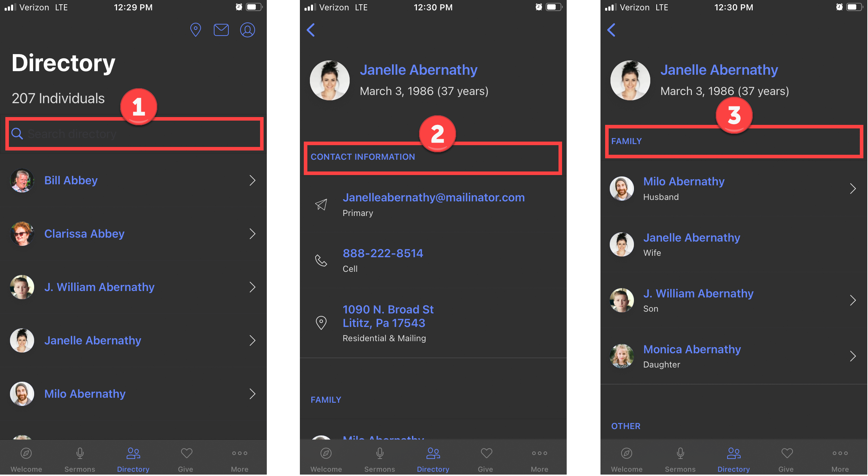Image resolution: width=868 pixels, height=476 pixels.
Task: Open J. William Abernathy's family entry chevron
Action: [x=853, y=300]
